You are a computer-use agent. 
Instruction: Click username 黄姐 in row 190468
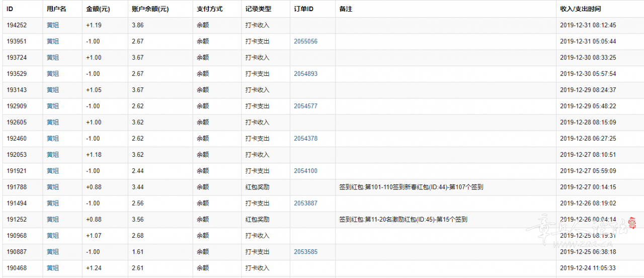pos(53,268)
